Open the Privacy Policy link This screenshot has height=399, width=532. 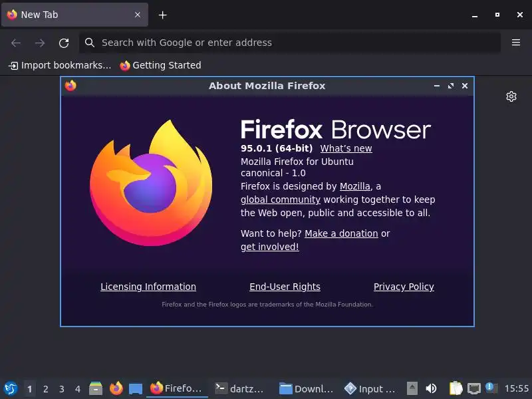(404, 287)
